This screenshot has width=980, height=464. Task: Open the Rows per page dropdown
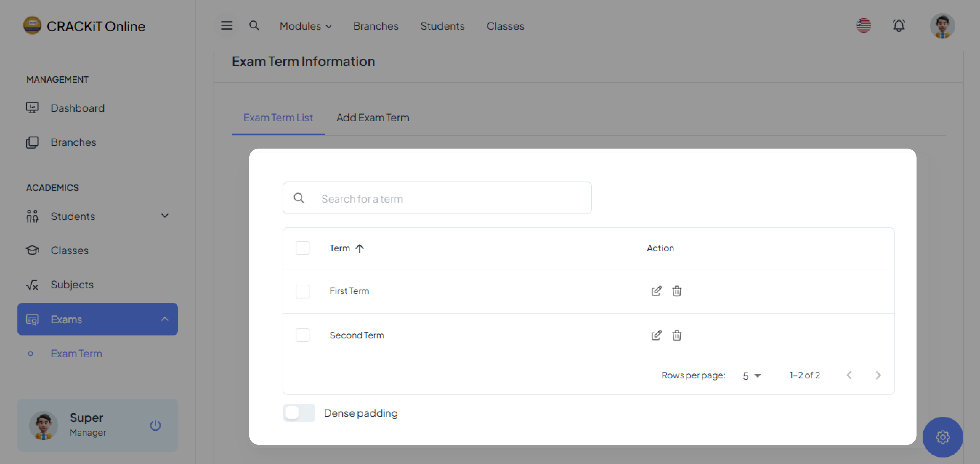751,375
